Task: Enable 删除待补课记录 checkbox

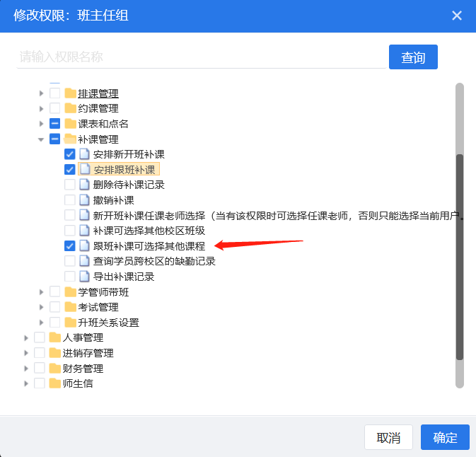Action: [x=70, y=185]
